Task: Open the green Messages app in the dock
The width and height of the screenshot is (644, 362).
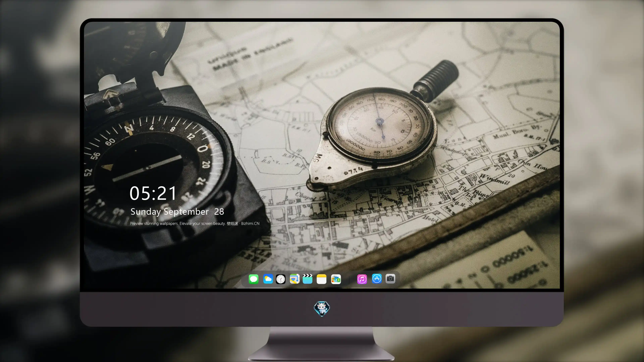Action: 254,279
